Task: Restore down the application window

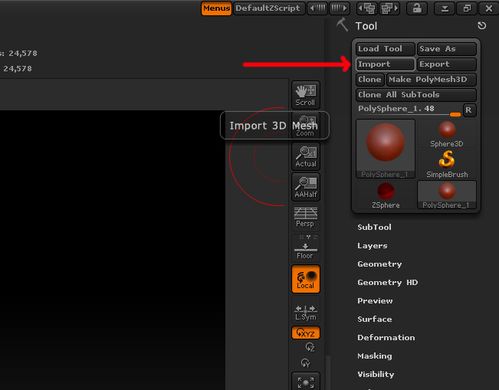Action: tap(467, 8)
